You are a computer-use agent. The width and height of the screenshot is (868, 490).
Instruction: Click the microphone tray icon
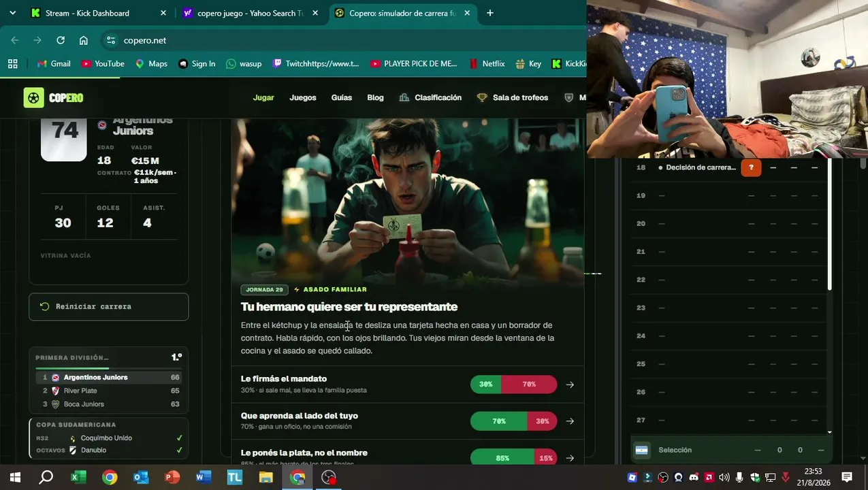[739, 477]
